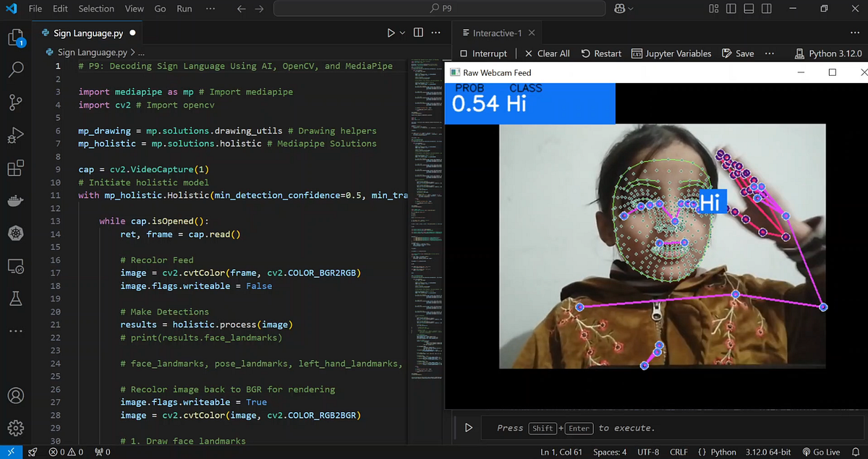868x459 pixels.
Task: Open the Extensions view
Action: 16,168
